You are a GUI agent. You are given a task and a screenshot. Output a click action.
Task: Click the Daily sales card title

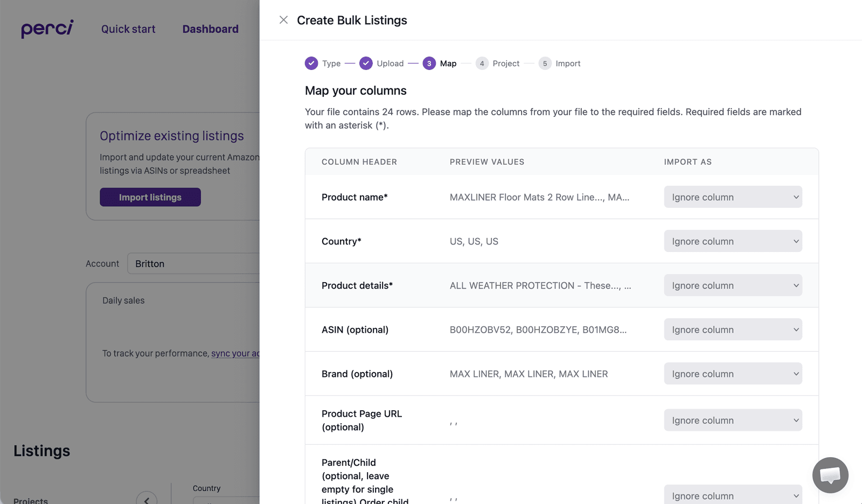pos(123,300)
